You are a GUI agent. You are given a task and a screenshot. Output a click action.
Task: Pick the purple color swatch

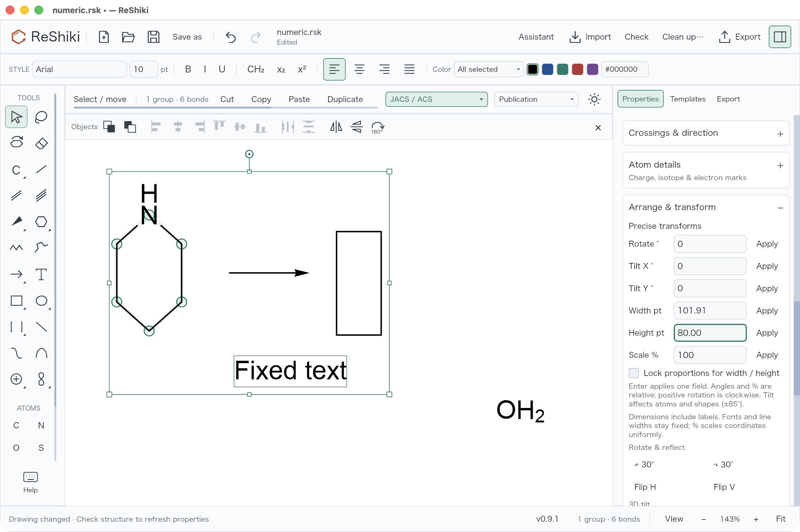pyautogui.click(x=592, y=69)
